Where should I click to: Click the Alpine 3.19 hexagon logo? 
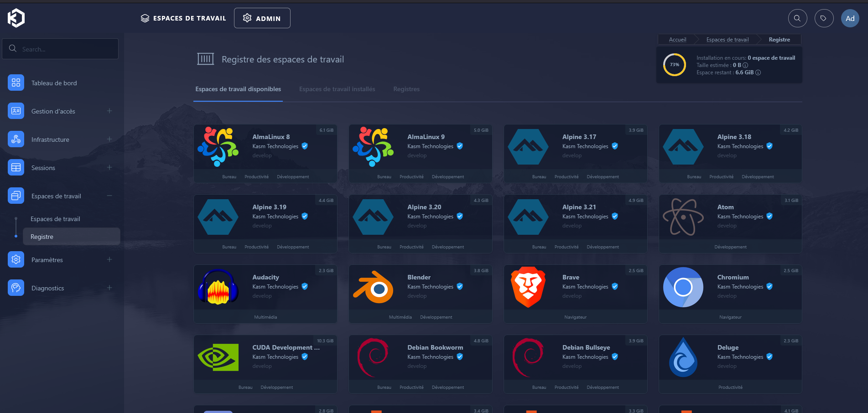pos(218,217)
